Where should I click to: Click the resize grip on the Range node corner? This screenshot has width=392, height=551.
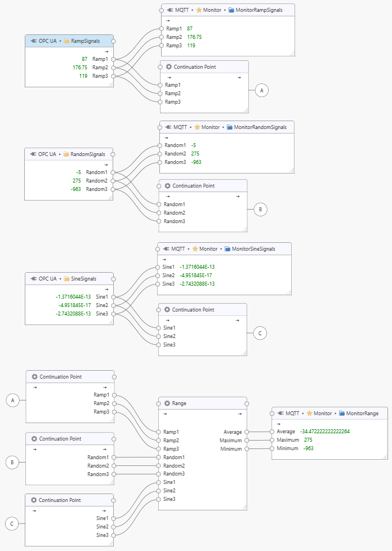coord(246,508)
